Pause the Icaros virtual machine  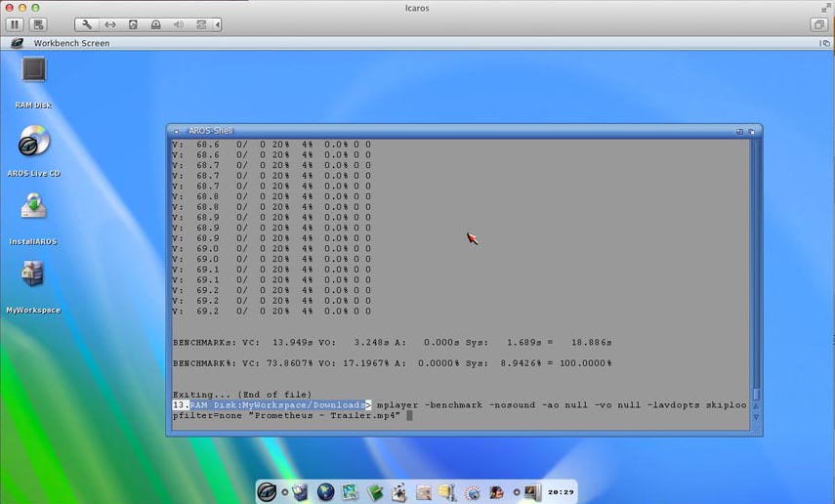[x=15, y=24]
